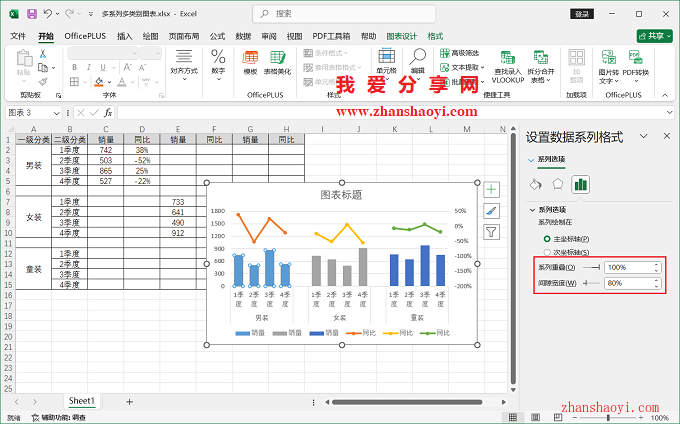This screenshot has width=680, height=424.
Task: Click the Decrease font size icon
Action: tap(142, 67)
